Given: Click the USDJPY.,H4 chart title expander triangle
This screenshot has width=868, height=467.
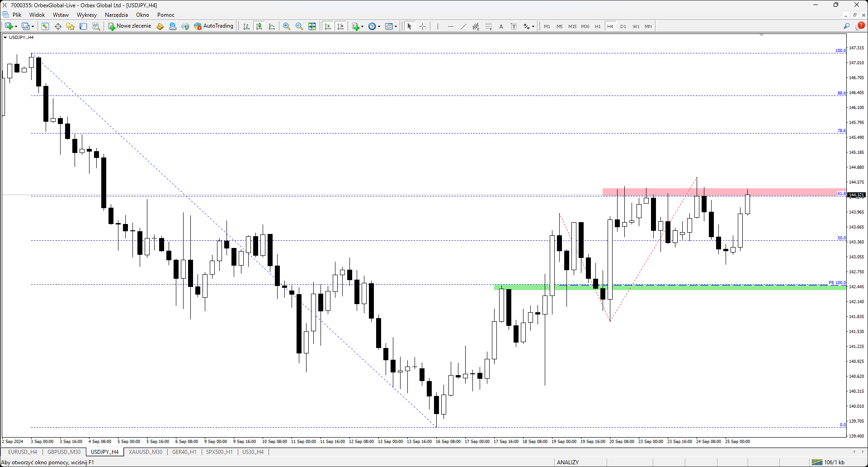Looking at the screenshot, I should click(x=5, y=38).
